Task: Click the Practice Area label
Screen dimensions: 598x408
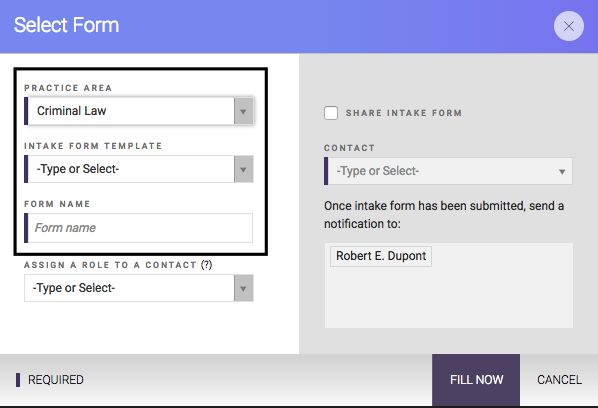Action: pos(68,88)
